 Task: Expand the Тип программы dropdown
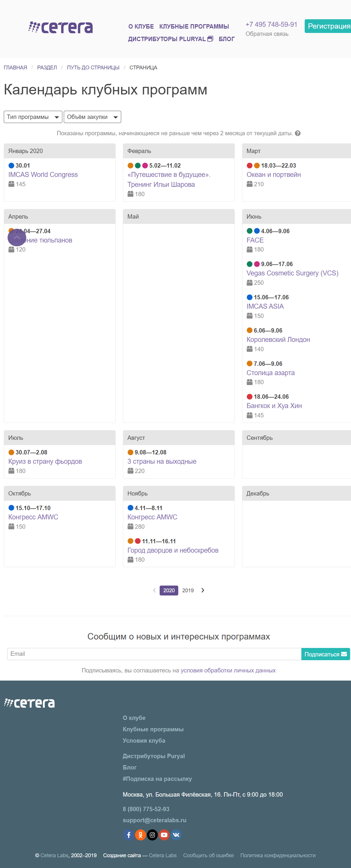click(33, 117)
